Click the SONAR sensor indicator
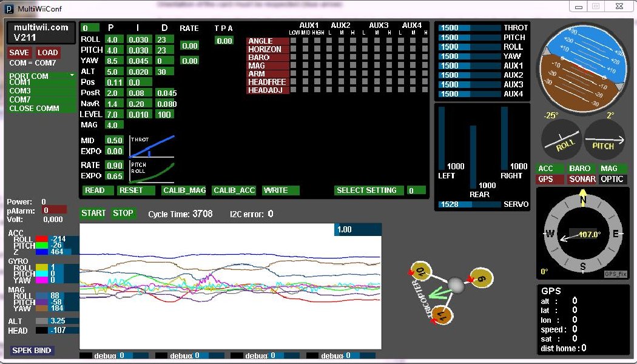The height and width of the screenshot is (364, 637). 581,179
